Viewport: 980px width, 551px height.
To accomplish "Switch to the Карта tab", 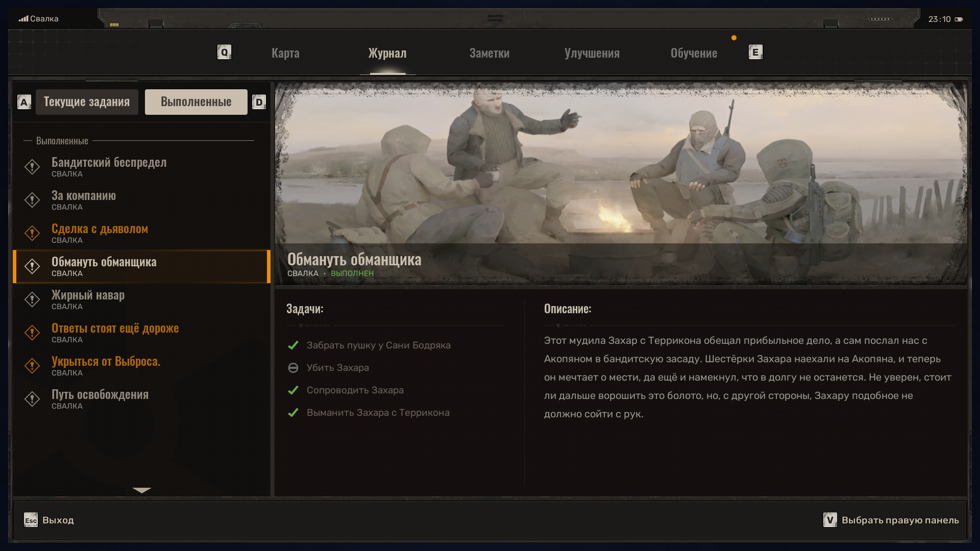I will point(285,53).
